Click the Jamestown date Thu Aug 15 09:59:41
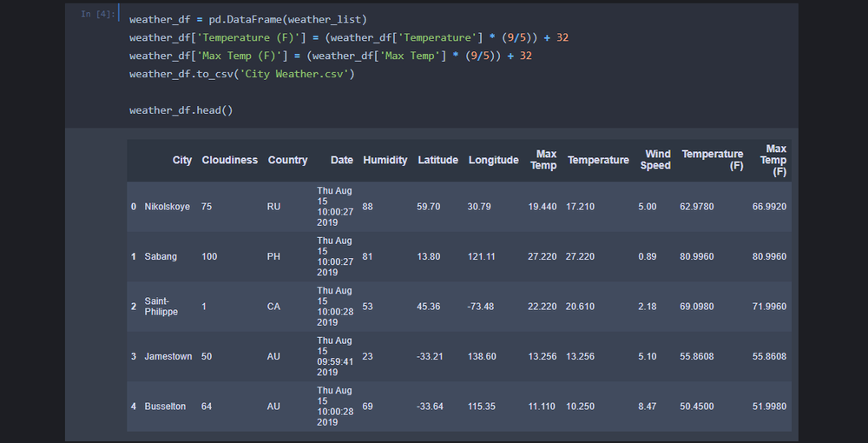 (335, 356)
